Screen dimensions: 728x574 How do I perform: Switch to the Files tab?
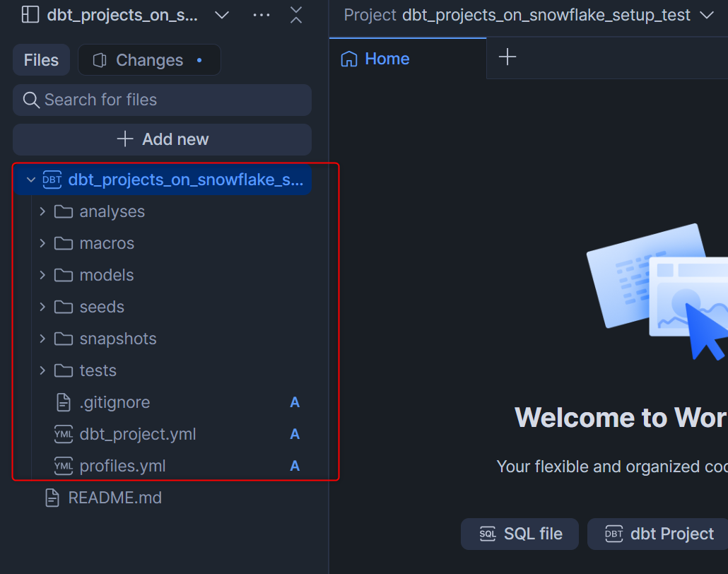(41, 60)
